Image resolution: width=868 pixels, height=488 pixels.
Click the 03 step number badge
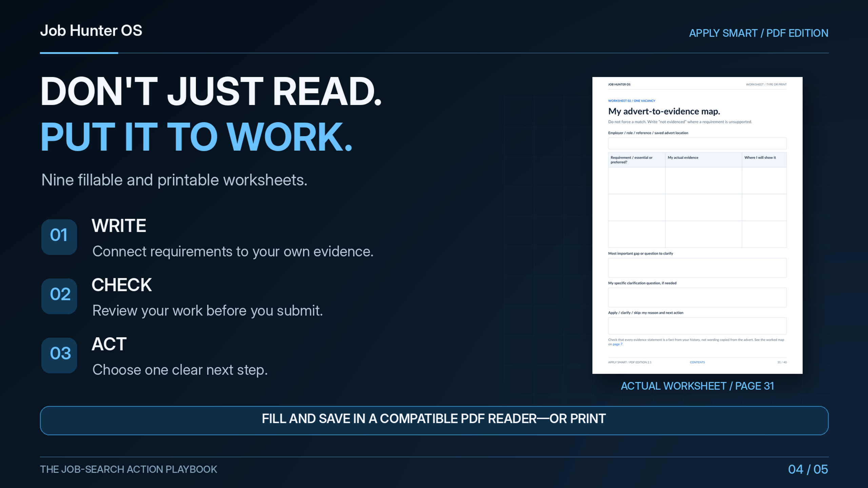[59, 355]
